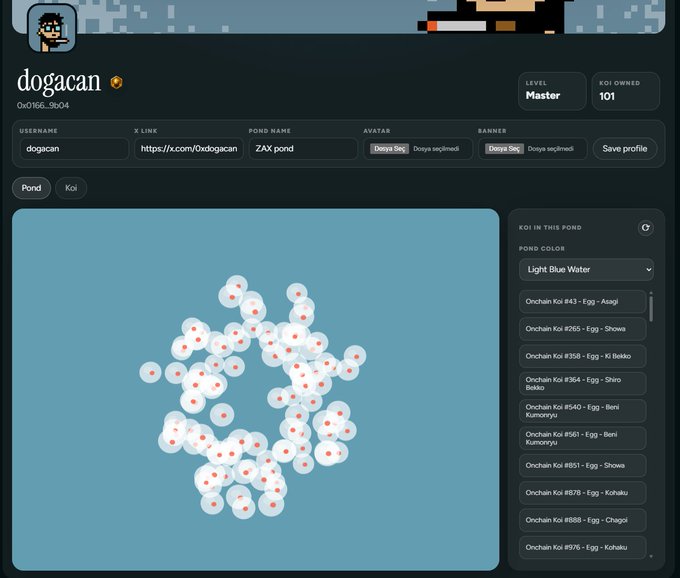Click the X Link input field
680x578 pixels.
coord(189,149)
